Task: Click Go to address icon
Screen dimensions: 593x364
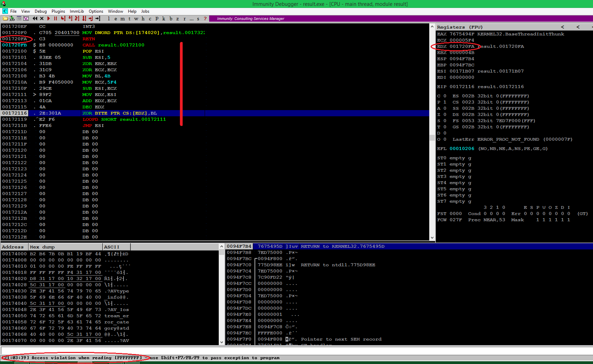Action: (x=98, y=19)
